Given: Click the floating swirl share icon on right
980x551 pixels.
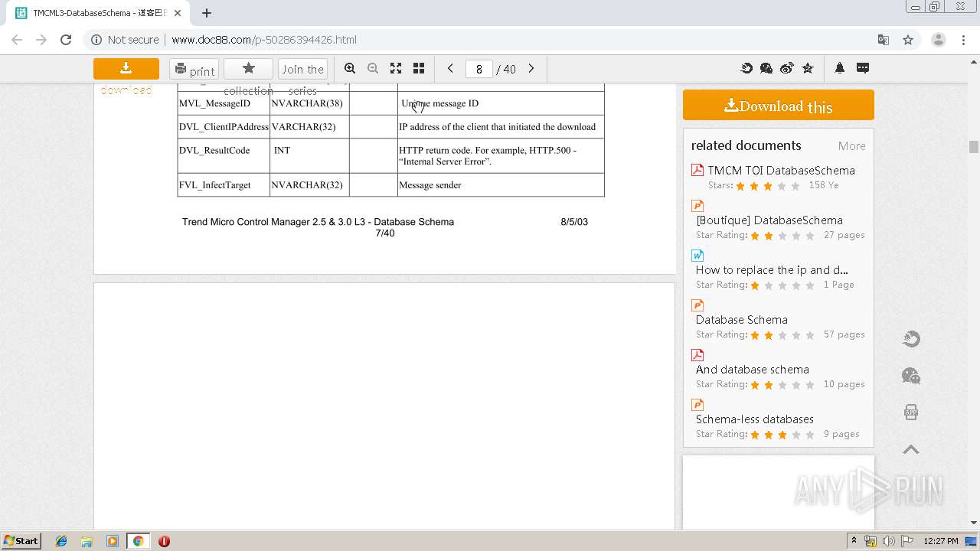Looking at the screenshot, I should coord(911,339).
